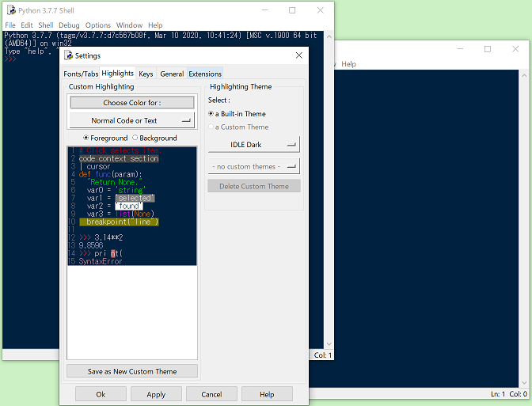Open the Debug menu

click(x=69, y=25)
